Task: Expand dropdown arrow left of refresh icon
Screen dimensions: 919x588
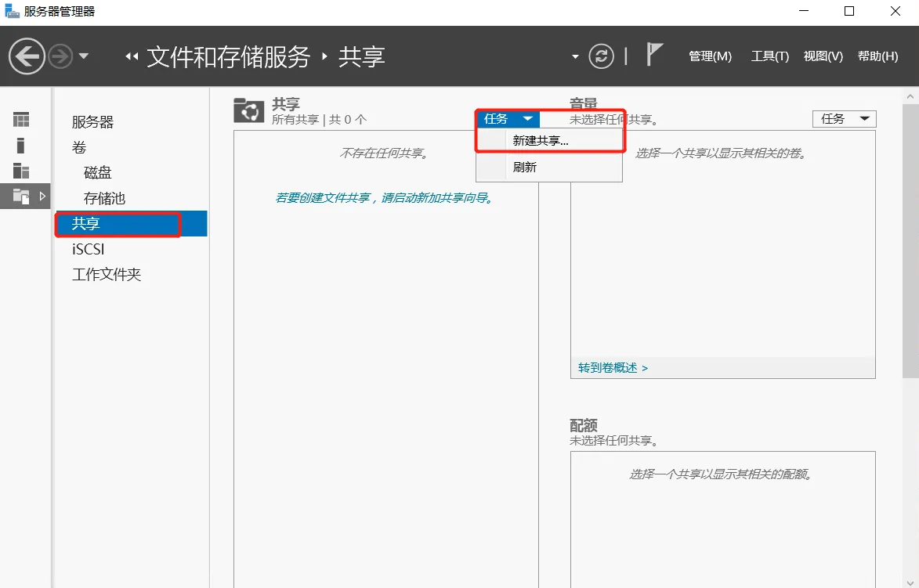Action: pos(575,56)
